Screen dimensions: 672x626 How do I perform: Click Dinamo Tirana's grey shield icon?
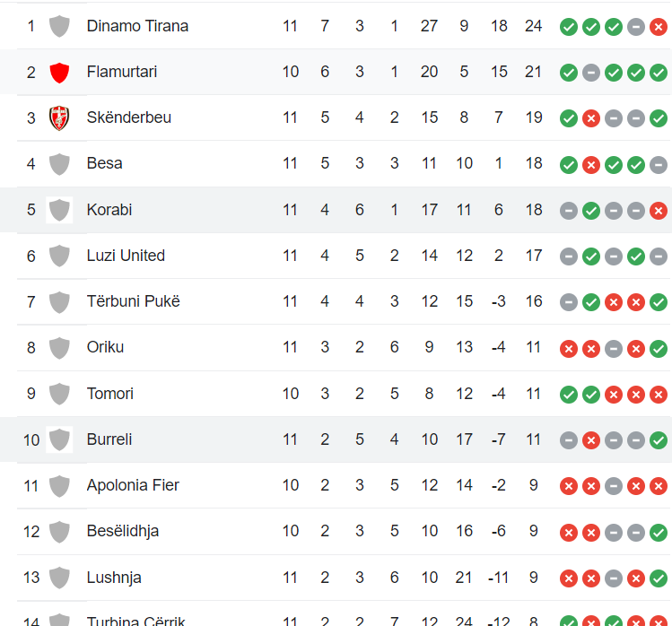[x=59, y=27]
